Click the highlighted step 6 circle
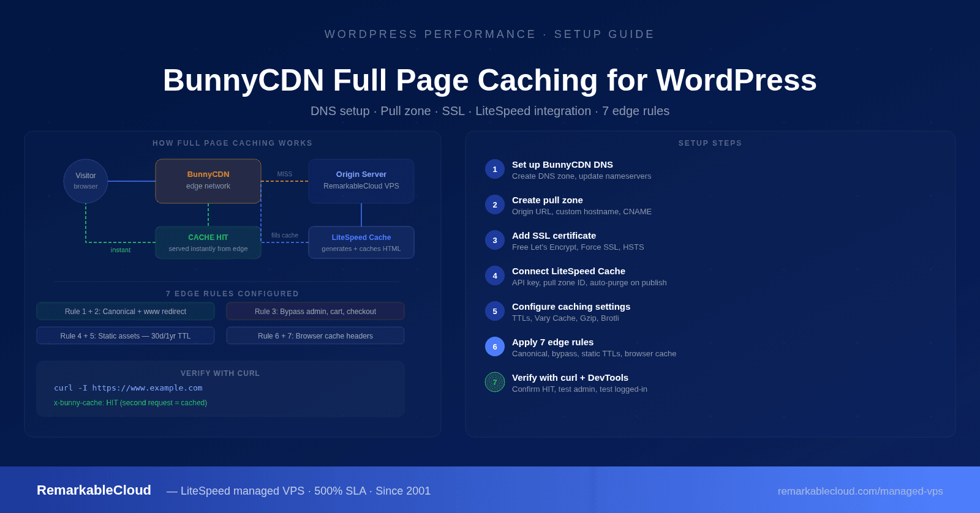 coord(495,346)
